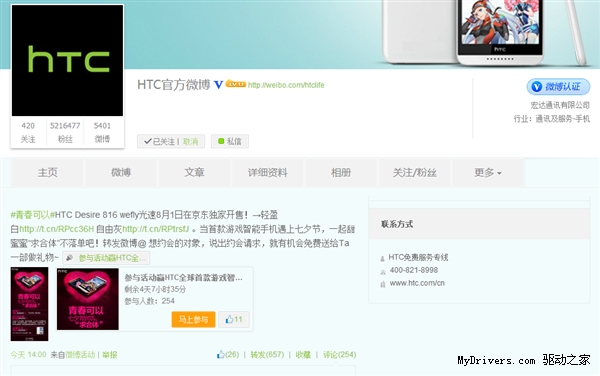Click the orange 马上参与 button
600x376 pixels.
pos(193,319)
